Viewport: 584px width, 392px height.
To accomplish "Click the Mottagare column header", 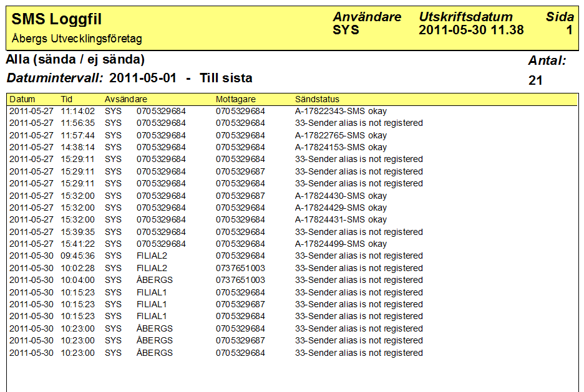I will click(x=236, y=99).
